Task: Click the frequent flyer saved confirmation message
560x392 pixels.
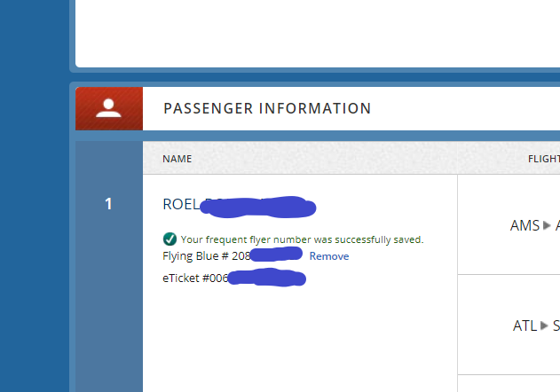Action: (x=302, y=239)
